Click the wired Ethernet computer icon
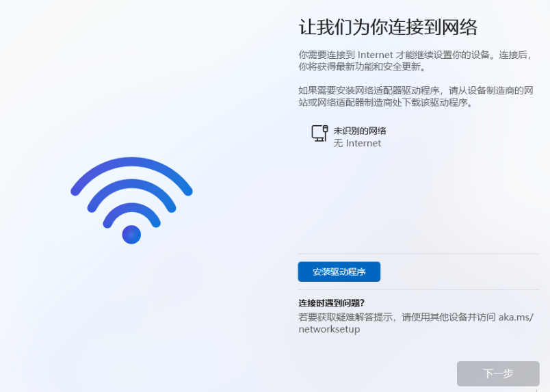This screenshot has height=392, width=550. click(x=319, y=133)
